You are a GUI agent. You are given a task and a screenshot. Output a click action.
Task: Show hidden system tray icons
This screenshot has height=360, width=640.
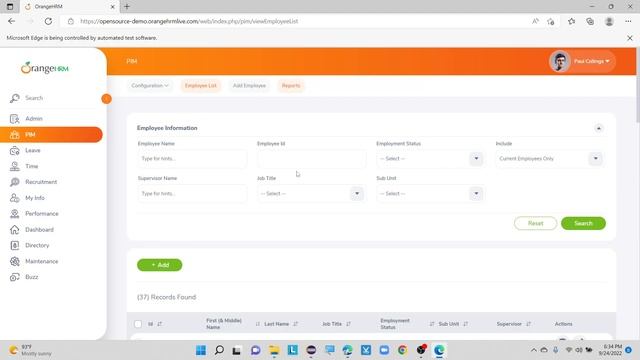[533, 350]
